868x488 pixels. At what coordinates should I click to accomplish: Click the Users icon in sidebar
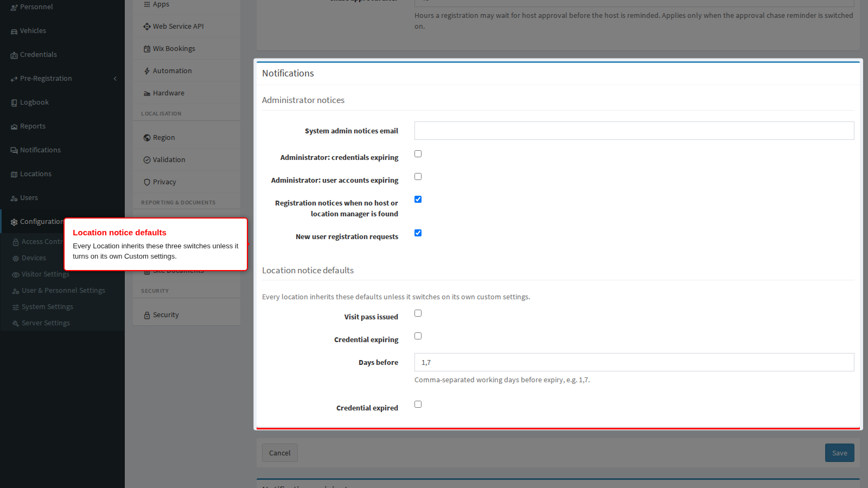[14, 198]
